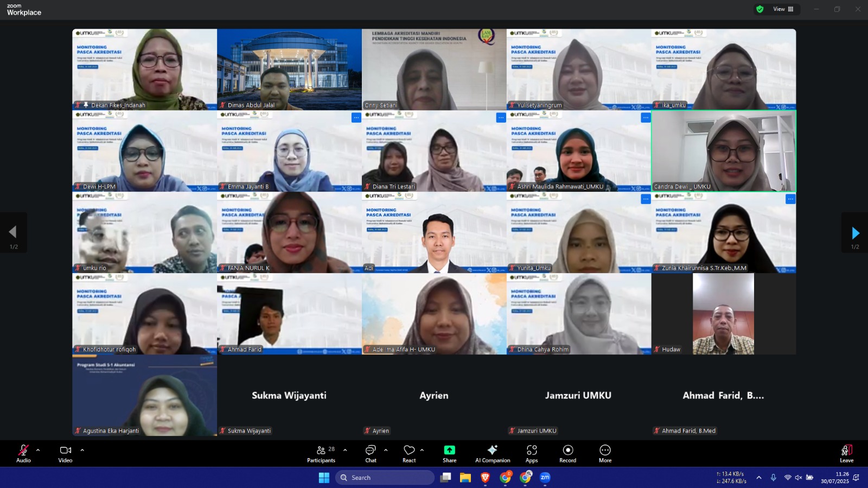Viewport: 868px width, 488px height.
Task: Click the green Share screen button
Action: 449,454
